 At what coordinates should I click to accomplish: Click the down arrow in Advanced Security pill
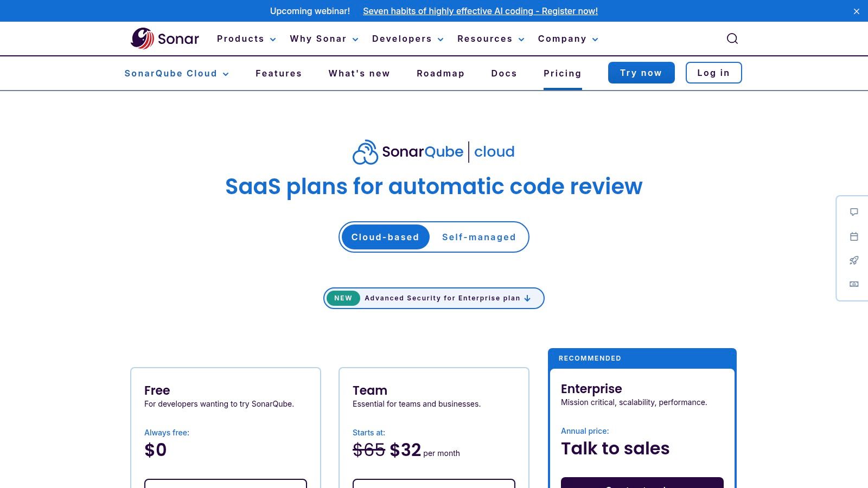(527, 298)
